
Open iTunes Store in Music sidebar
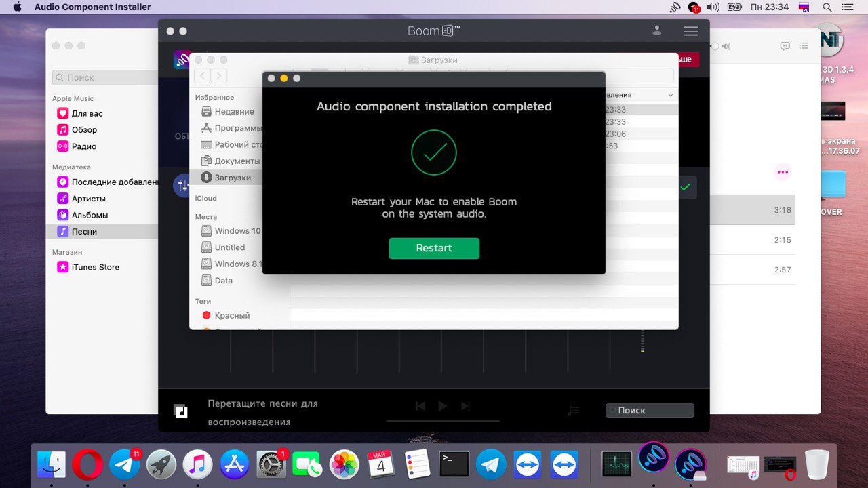88,267
